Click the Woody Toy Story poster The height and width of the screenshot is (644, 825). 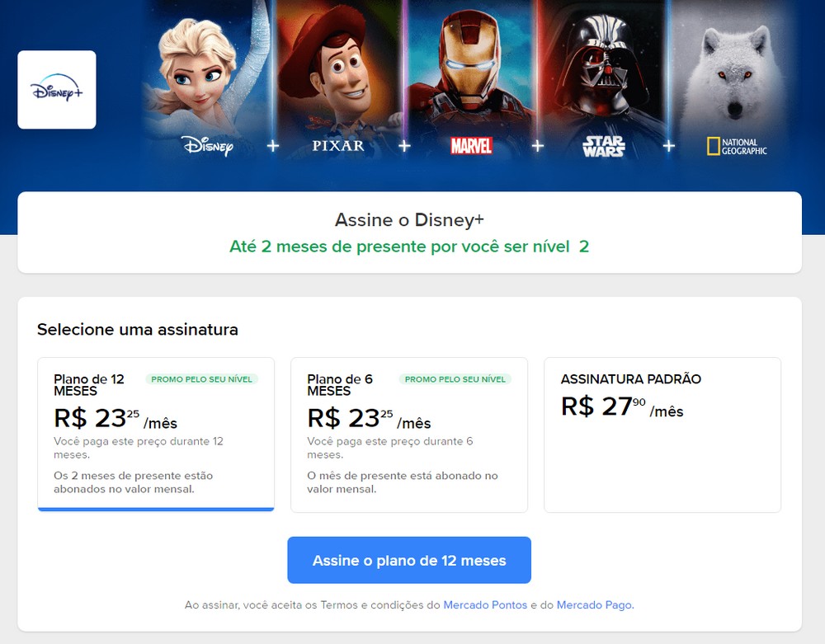pos(338,66)
